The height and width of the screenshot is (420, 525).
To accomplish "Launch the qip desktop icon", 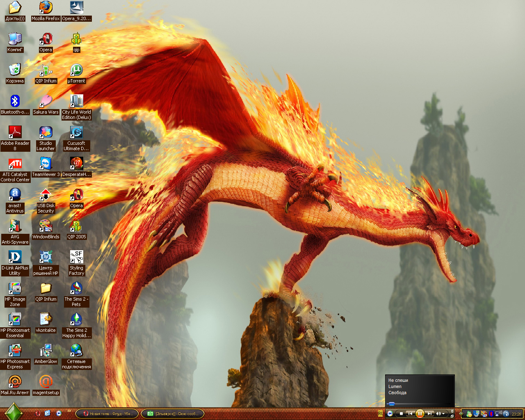I will [x=76, y=42].
